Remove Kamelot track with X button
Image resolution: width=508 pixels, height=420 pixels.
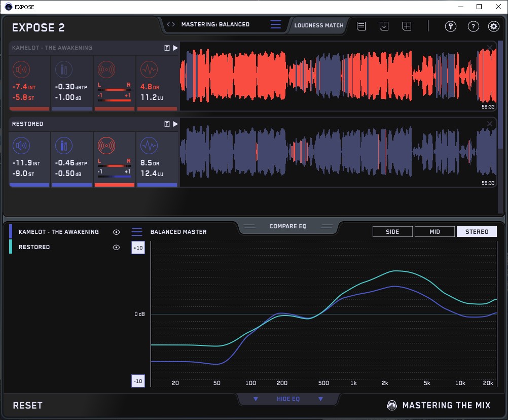(x=490, y=48)
